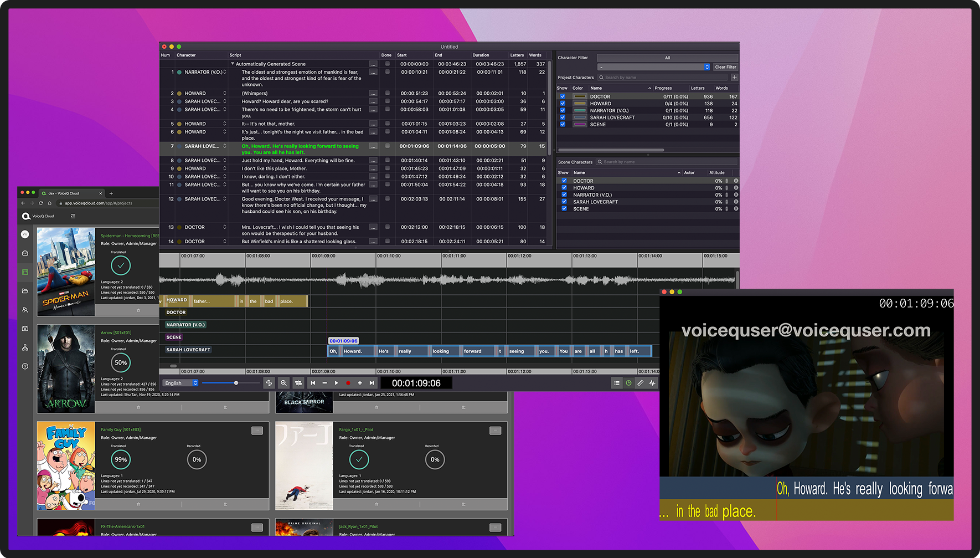The image size is (980, 558).
Task: Uncheck Show for DOCTOR in Project Characters
Action: (563, 96)
